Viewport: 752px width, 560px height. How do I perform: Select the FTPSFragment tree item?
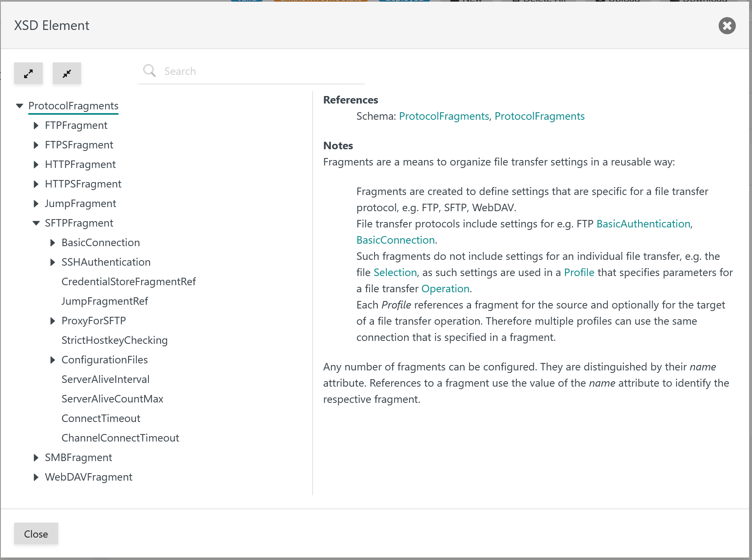[x=79, y=145]
